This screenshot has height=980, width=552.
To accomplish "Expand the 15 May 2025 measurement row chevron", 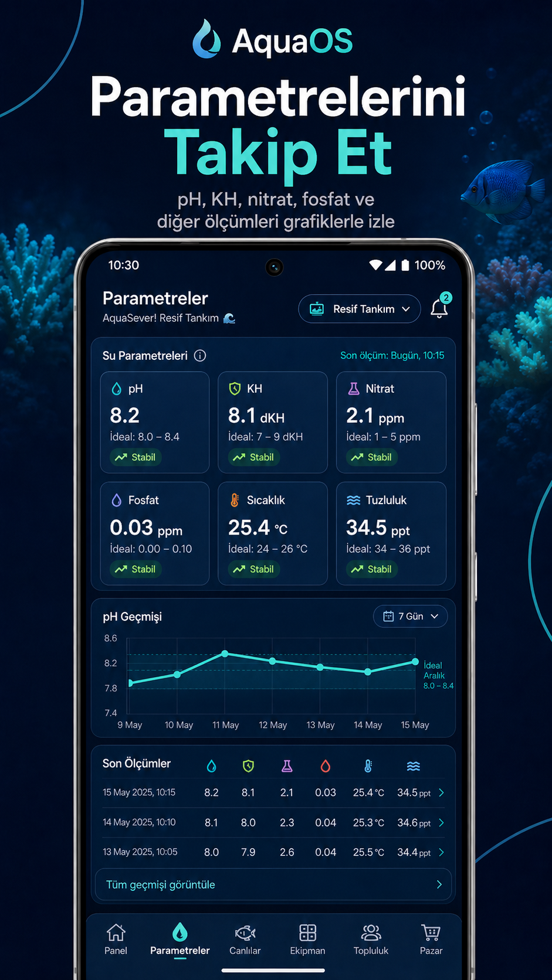I will click(x=441, y=792).
